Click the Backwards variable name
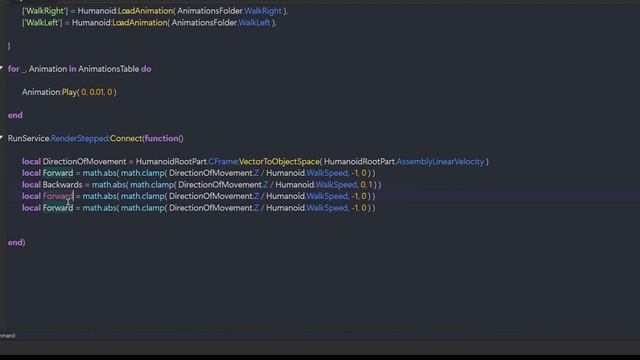 click(62, 185)
